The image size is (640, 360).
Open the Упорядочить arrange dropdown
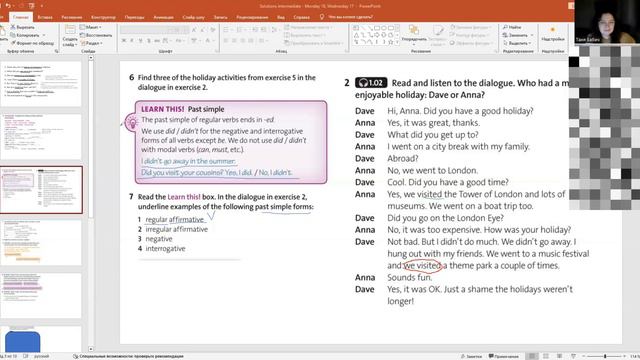tap(414, 35)
